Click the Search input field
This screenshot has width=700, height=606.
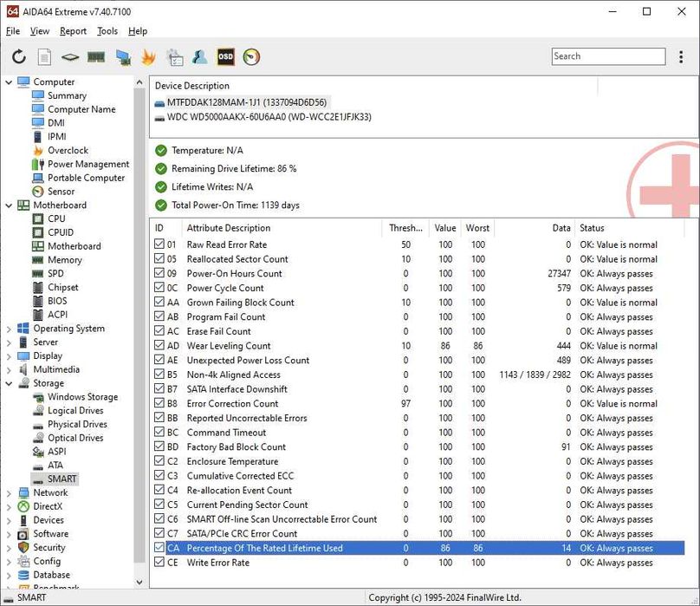[608, 56]
